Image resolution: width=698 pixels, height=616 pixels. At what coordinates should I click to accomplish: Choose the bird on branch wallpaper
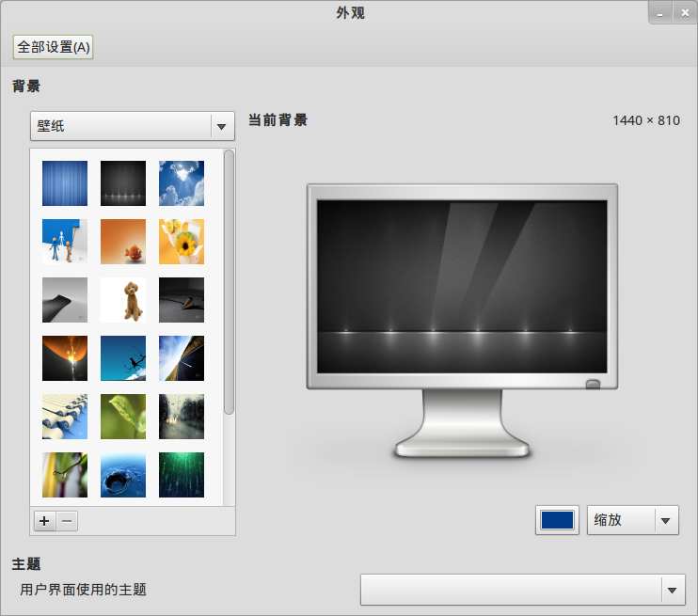[65, 475]
